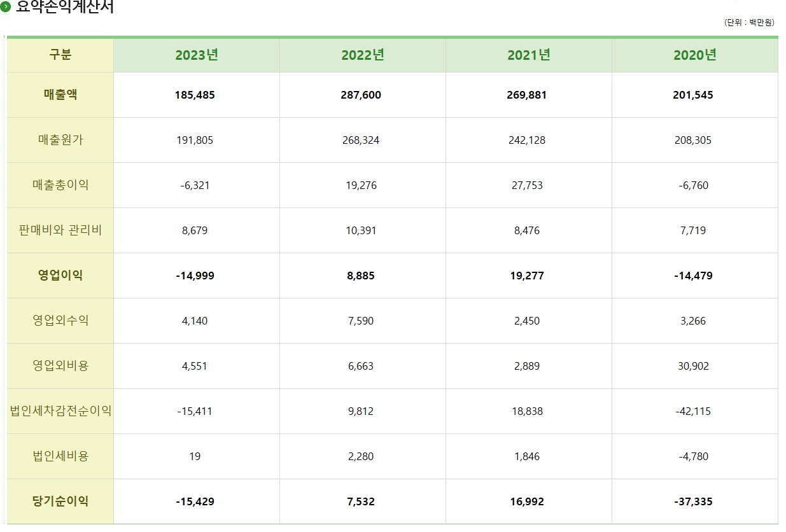786x532 pixels.
Task: Select the 영업외비용 row label
Action: coord(60,366)
